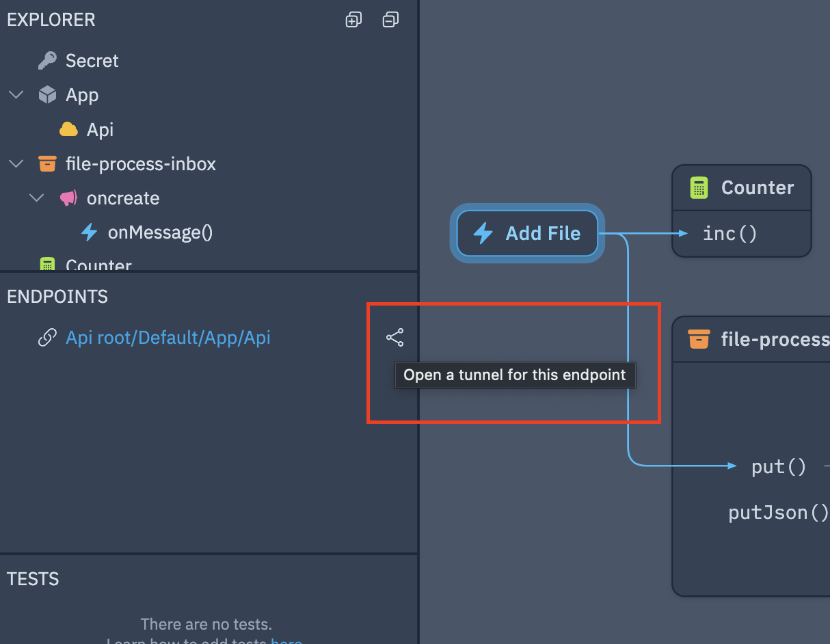
Task: Click the orange bucket icon in the canvas node
Action: tap(698, 339)
